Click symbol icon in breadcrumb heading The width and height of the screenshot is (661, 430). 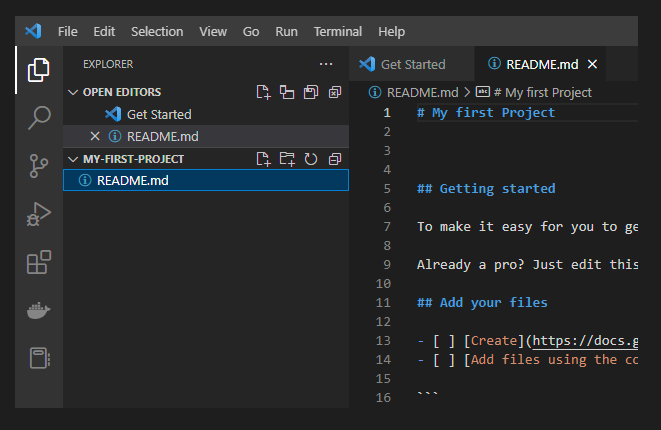point(483,91)
